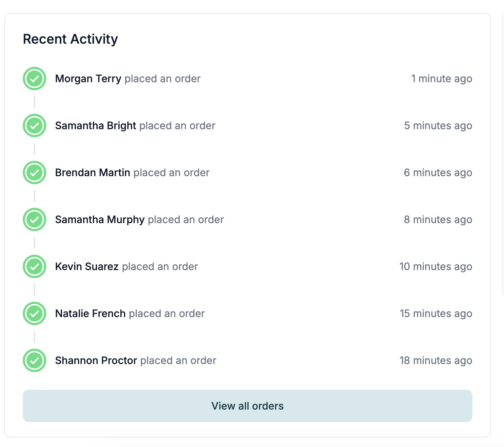Click Natalie French's order status icon
504x447 pixels.
tap(34, 313)
